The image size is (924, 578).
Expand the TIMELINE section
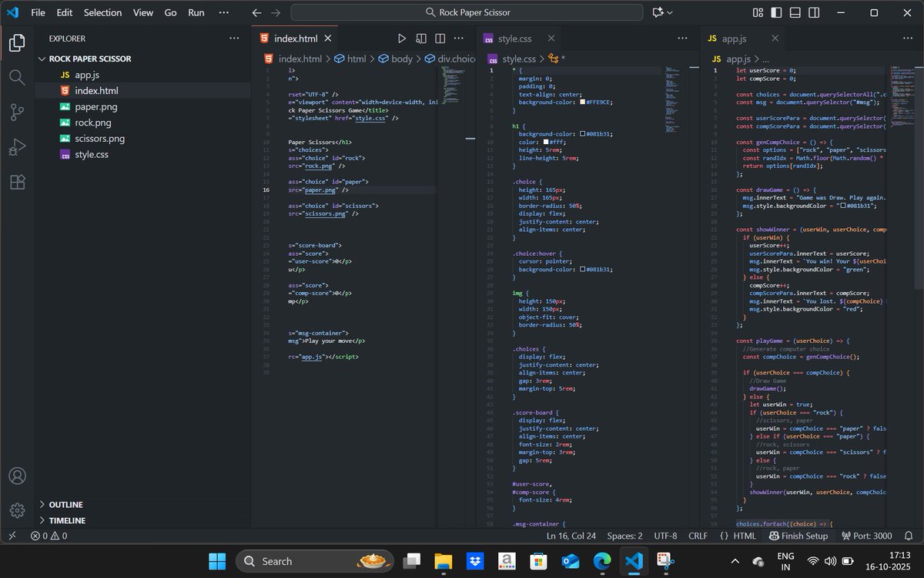[x=145, y=521]
